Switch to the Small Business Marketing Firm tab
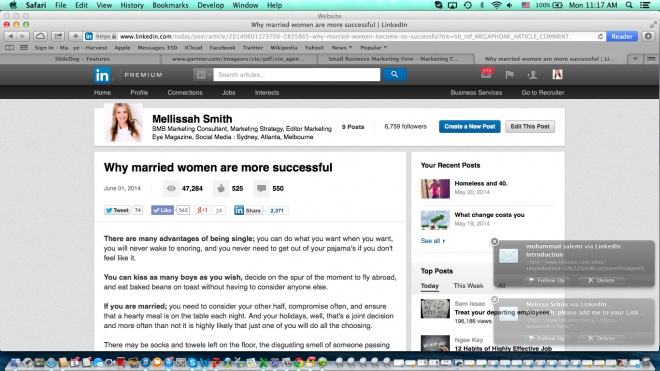This screenshot has width=660, height=371. pos(394,59)
